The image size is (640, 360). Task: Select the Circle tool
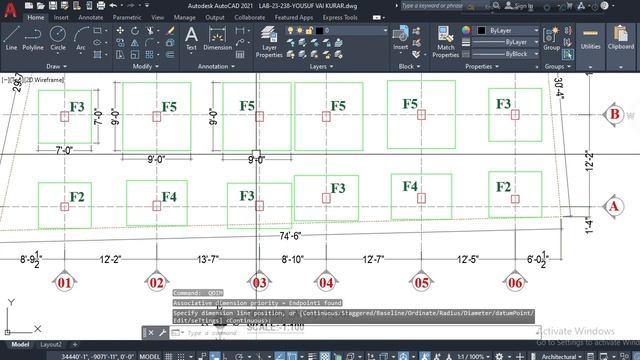click(58, 38)
